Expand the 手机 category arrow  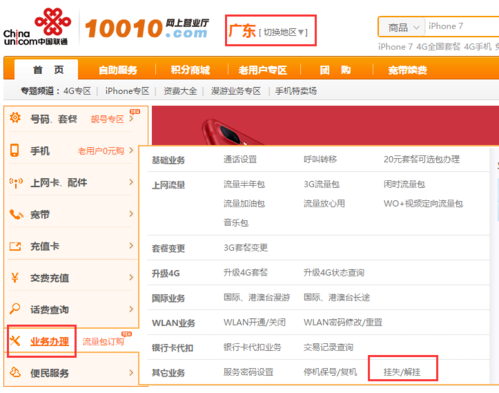coord(131,150)
